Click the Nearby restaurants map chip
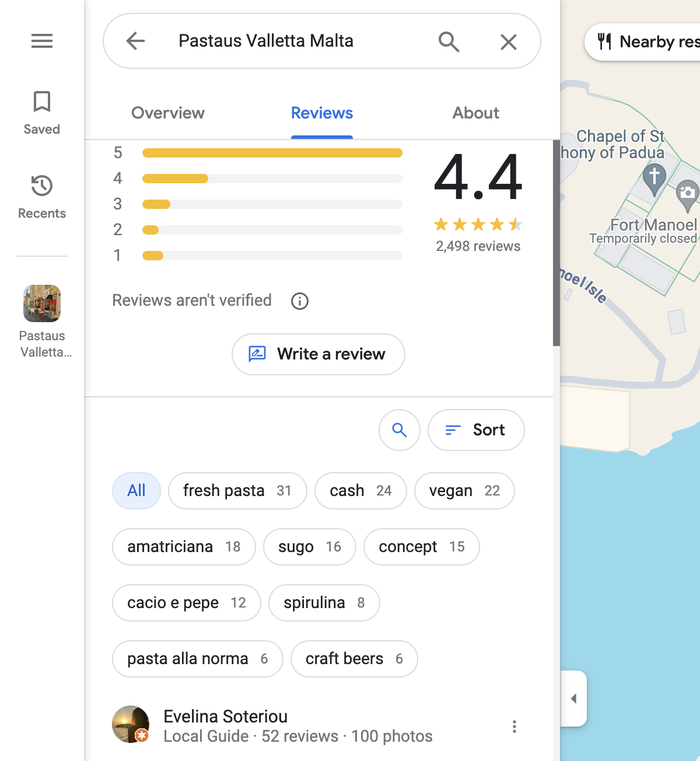The width and height of the screenshot is (700, 761). tap(643, 42)
